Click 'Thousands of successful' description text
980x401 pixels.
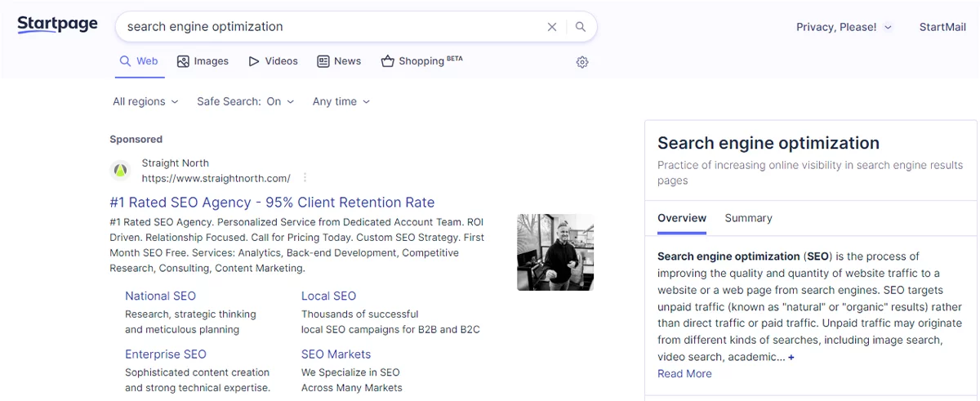(359, 314)
